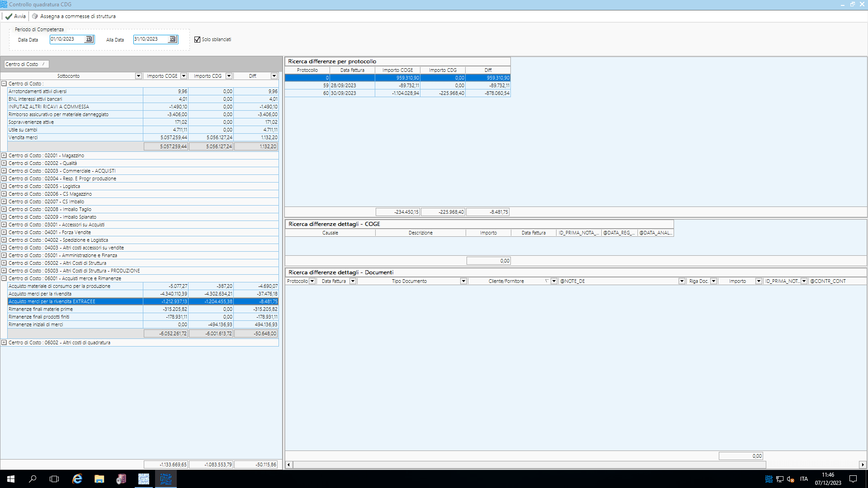This screenshot has height=488, width=868.
Task: Select the Arrotondamenti attivi diversi row
Action: 143,91
